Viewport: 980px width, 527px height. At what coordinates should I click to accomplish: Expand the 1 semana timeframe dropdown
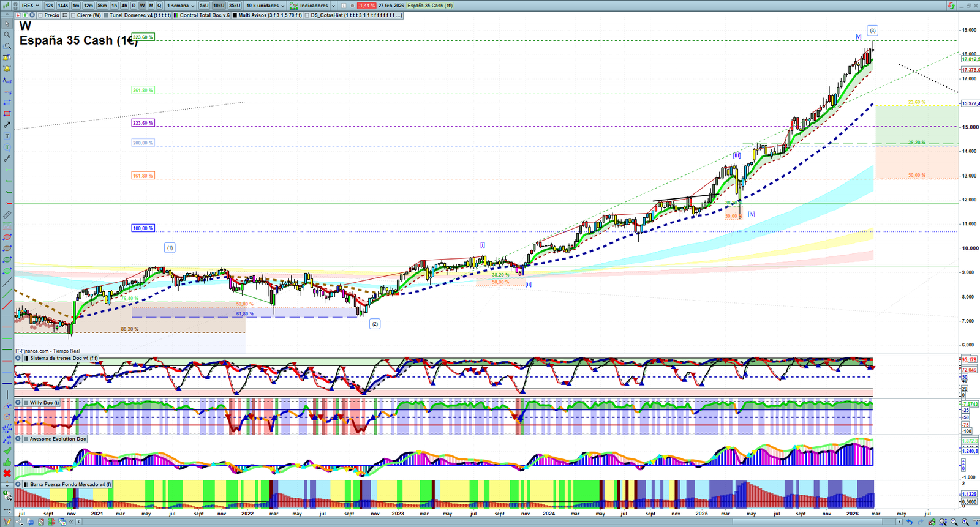tap(181, 6)
